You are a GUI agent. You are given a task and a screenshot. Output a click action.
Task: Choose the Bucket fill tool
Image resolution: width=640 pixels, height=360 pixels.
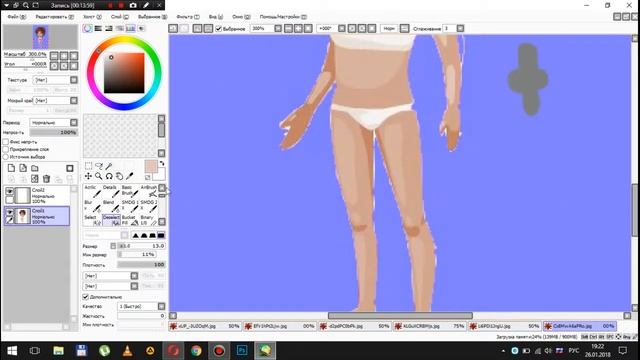click(129, 220)
